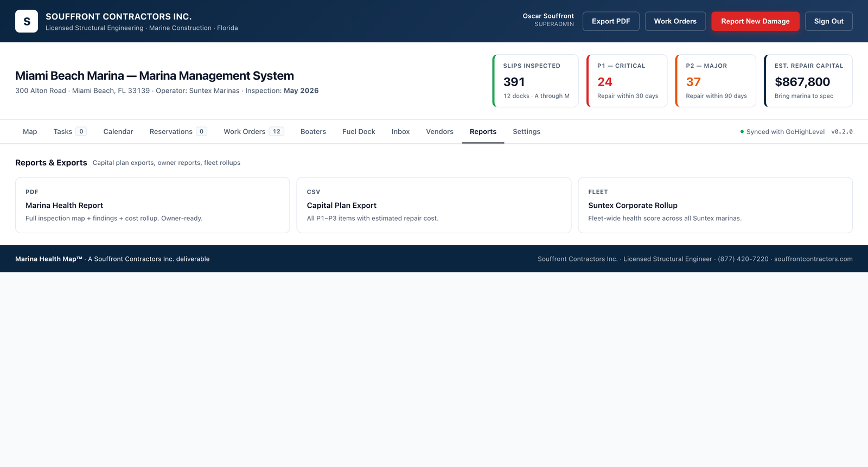Image resolution: width=868 pixels, height=467 pixels.
Task: Click the SUPERADMIN role label
Action: click(554, 24)
